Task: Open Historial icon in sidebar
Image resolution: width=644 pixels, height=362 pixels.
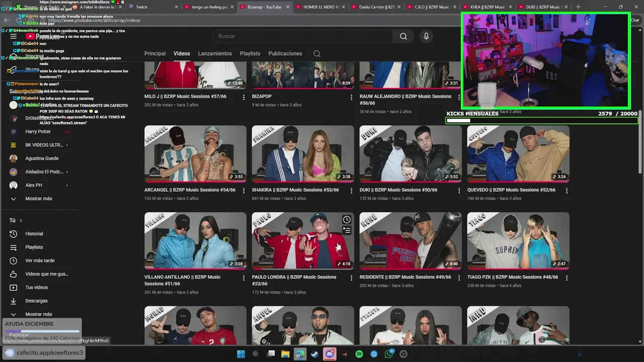Action: (14, 234)
